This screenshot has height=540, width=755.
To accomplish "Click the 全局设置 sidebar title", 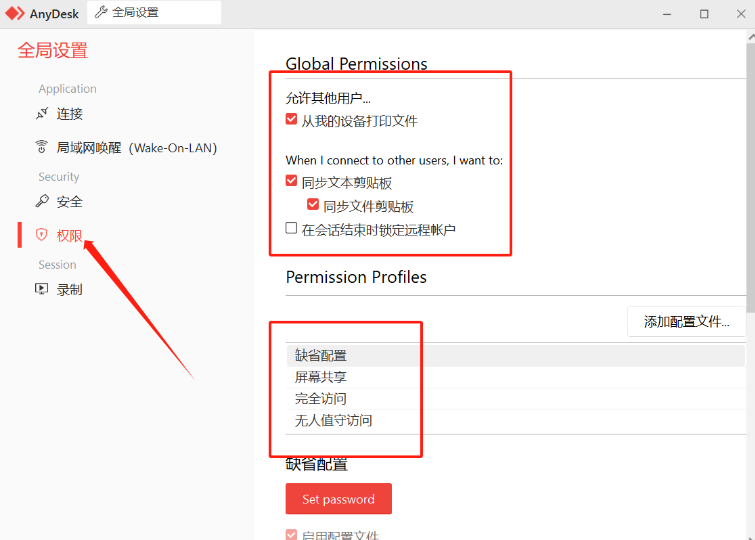I will pos(53,51).
